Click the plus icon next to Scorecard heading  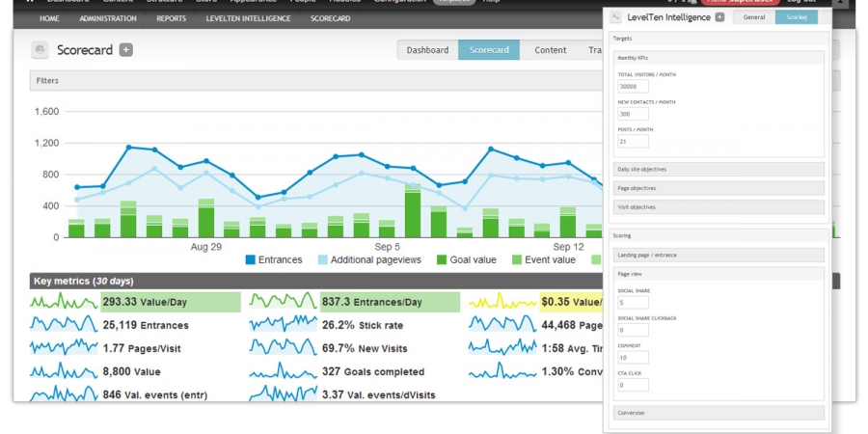126,50
